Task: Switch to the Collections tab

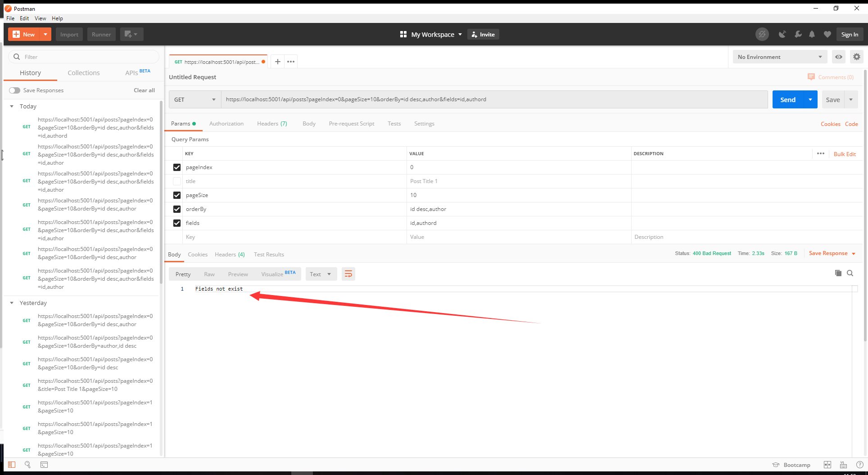Action: (84, 73)
